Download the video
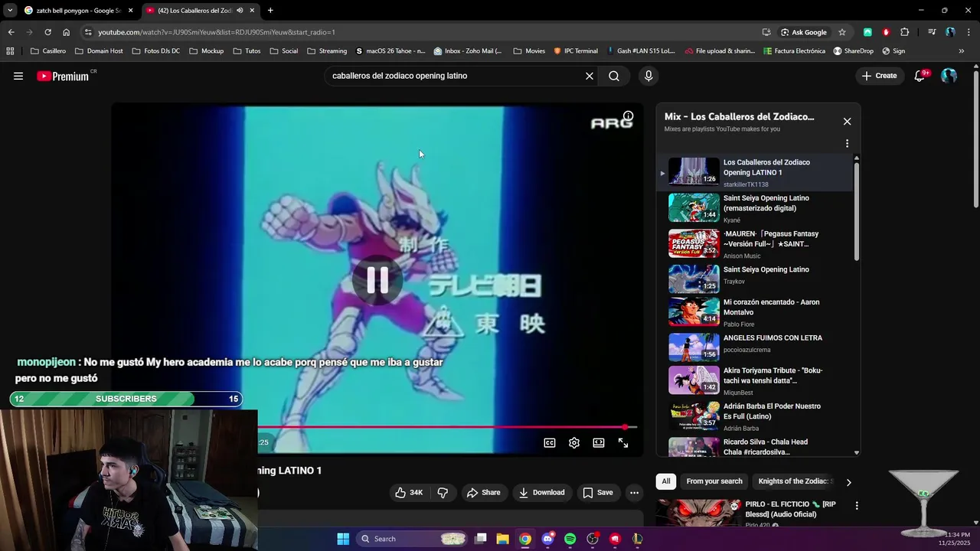The height and width of the screenshot is (551, 980). [x=541, y=493]
